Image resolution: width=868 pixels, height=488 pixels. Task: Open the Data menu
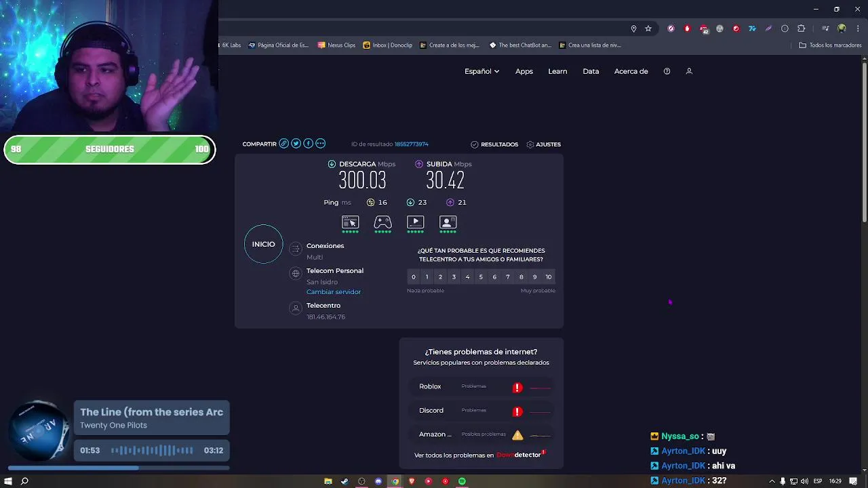tap(591, 71)
